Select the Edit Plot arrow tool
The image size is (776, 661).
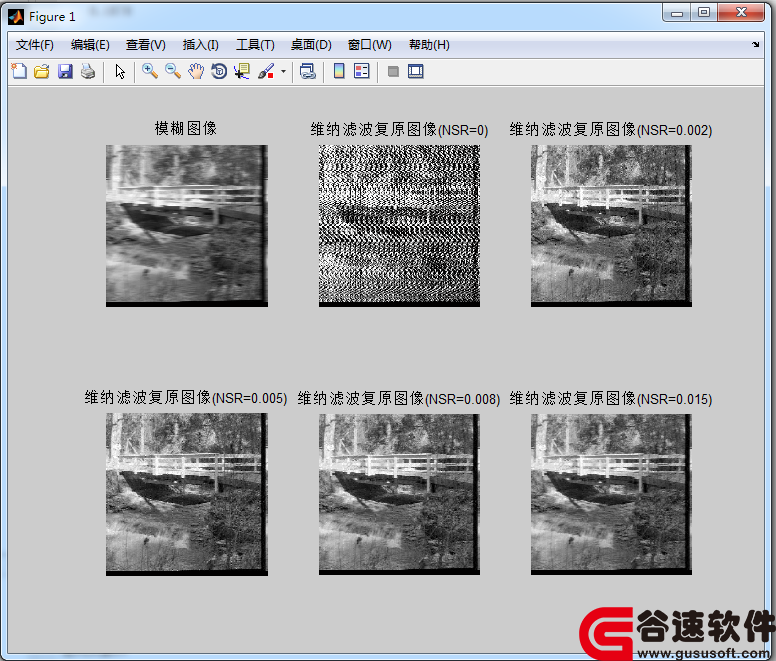[120, 71]
